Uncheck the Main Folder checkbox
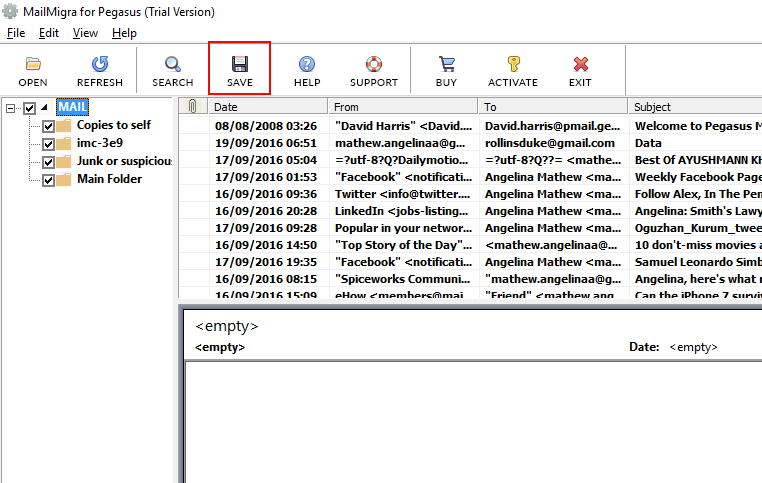The image size is (762, 483). 48,180
